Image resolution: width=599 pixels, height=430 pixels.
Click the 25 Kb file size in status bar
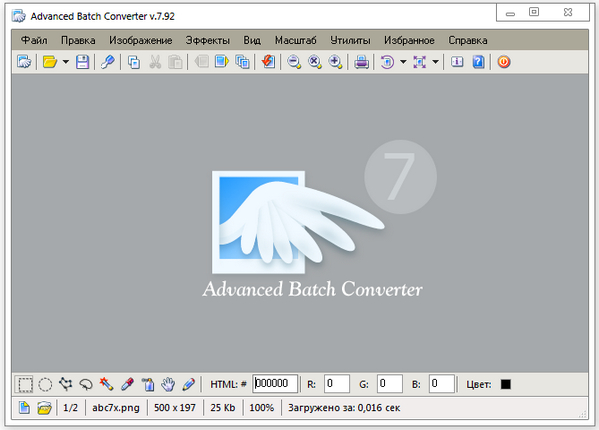[x=223, y=408]
